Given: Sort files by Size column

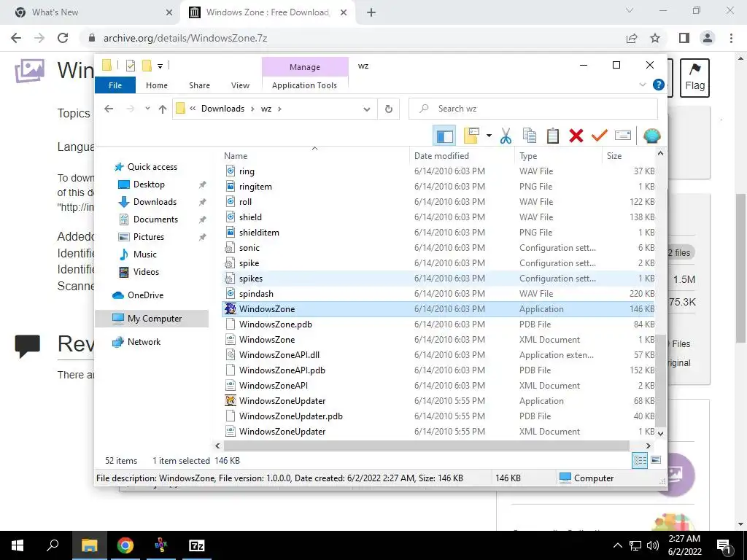Looking at the screenshot, I should pyautogui.click(x=629, y=156).
